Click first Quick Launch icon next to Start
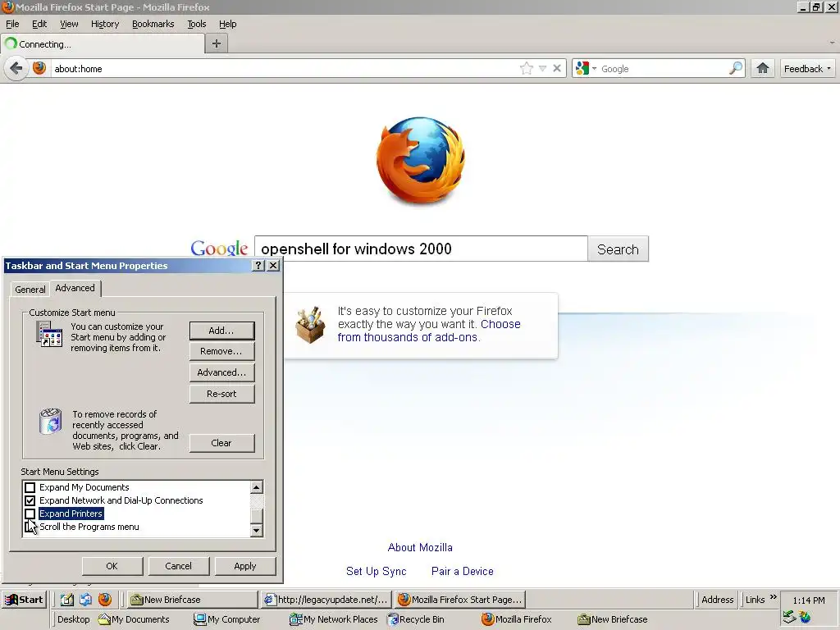The height and width of the screenshot is (630, 840). pos(67,600)
